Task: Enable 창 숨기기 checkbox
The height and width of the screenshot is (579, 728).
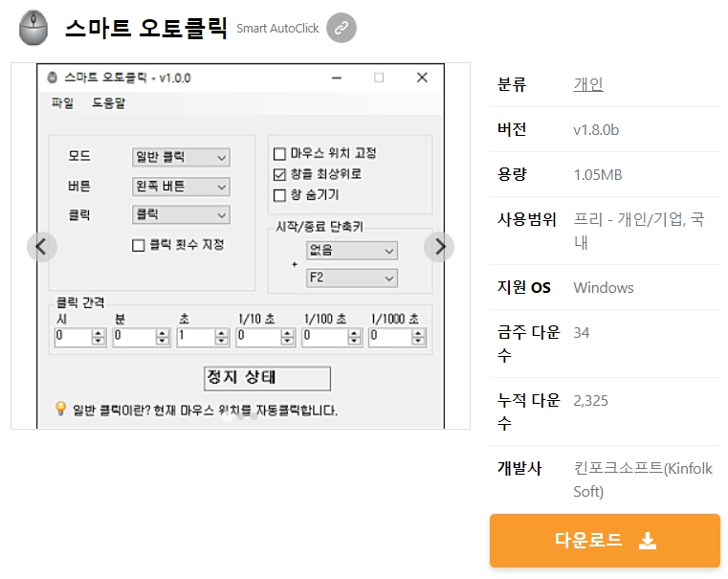Action: (x=279, y=195)
